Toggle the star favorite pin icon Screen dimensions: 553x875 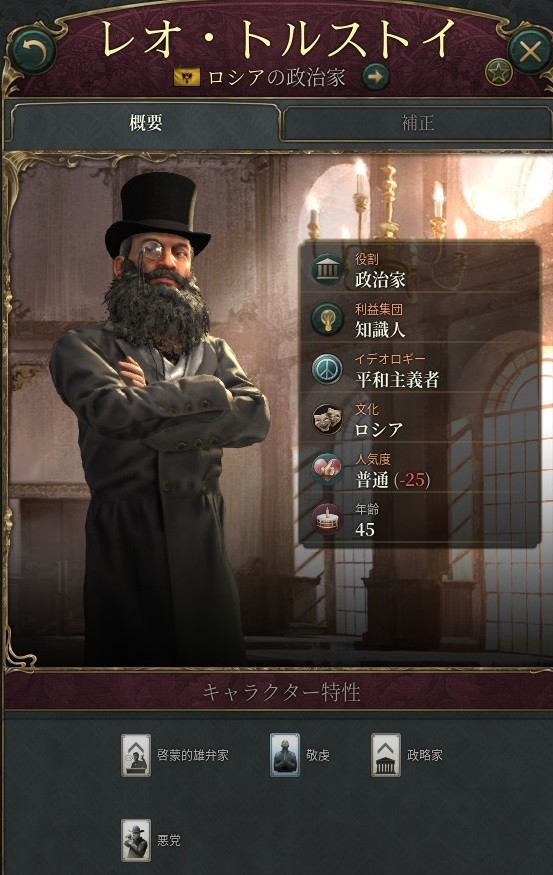click(x=498, y=72)
